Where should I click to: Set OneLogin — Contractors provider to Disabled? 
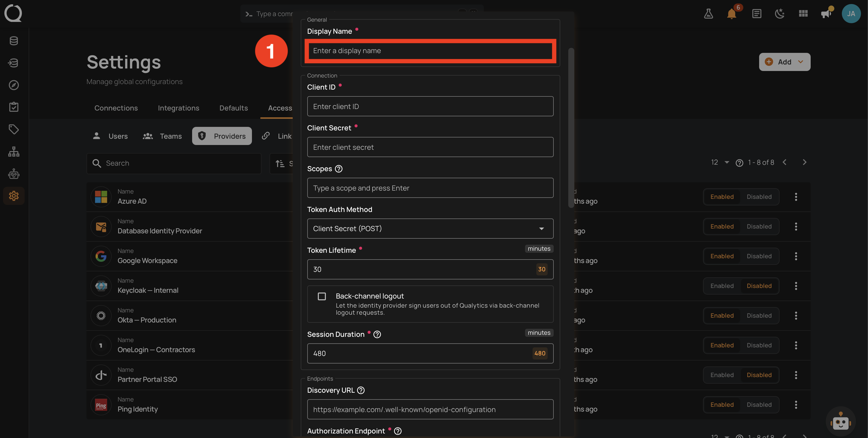[759, 345]
